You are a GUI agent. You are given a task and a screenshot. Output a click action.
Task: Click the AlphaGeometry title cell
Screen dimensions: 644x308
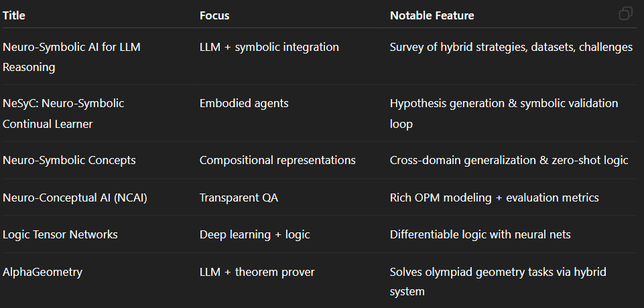pyautogui.click(x=42, y=272)
